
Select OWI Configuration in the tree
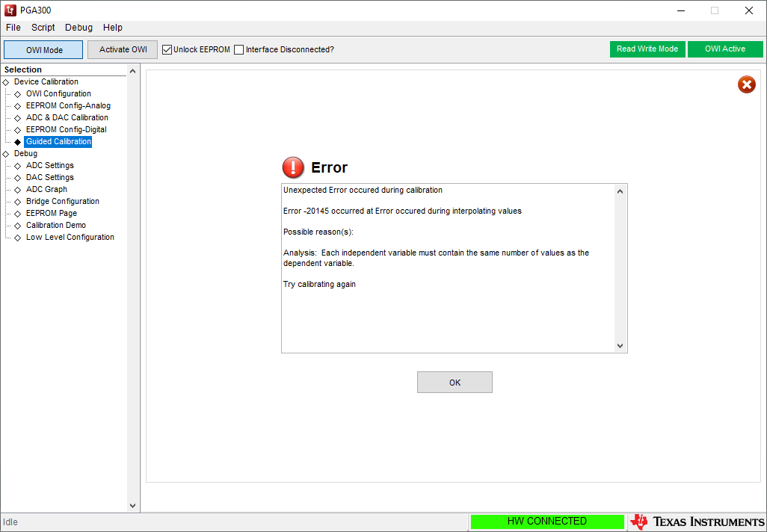pyautogui.click(x=58, y=93)
